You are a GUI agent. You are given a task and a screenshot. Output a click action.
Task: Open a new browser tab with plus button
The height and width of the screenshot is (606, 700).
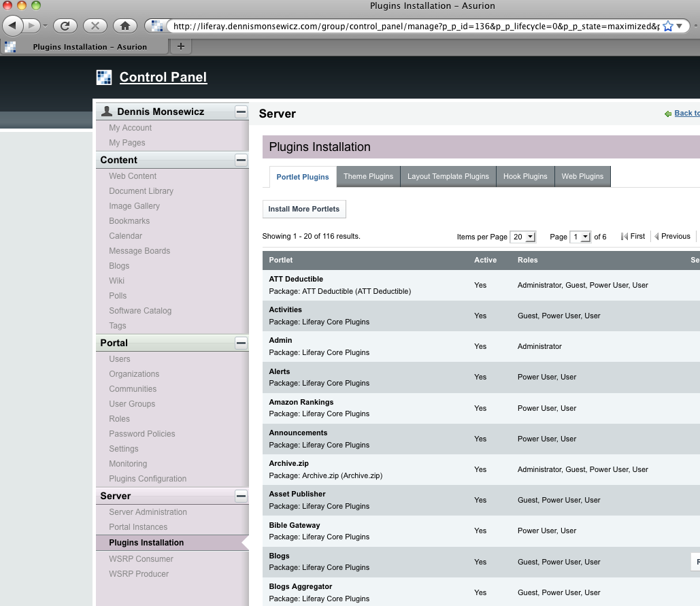click(180, 46)
